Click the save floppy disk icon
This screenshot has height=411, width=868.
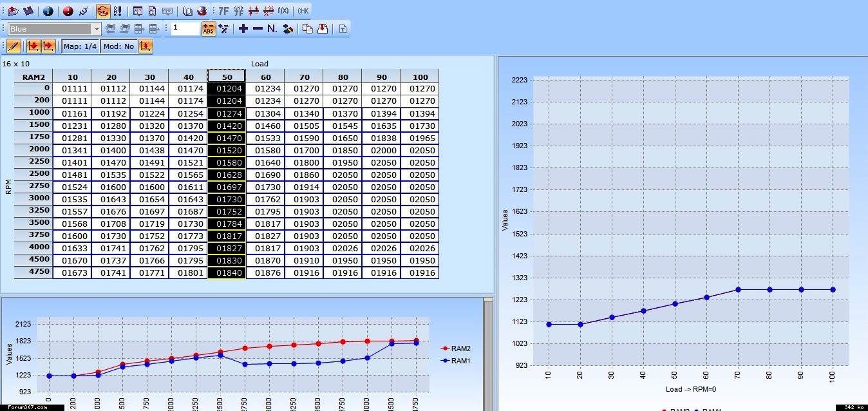[28, 11]
